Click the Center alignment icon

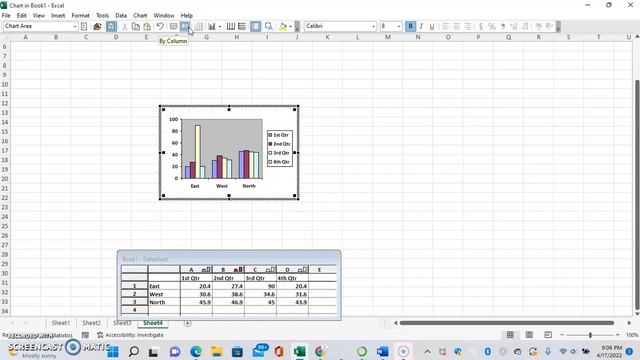pos(456,26)
